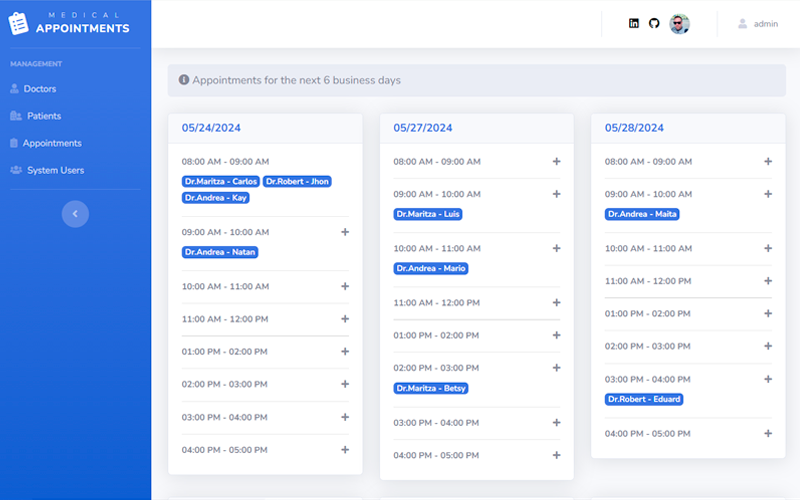Add appointment 05/24/2024 at 10:00 AM - 11:00 AM
Viewport: 800px width, 500px height.
click(x=345, y=286)
